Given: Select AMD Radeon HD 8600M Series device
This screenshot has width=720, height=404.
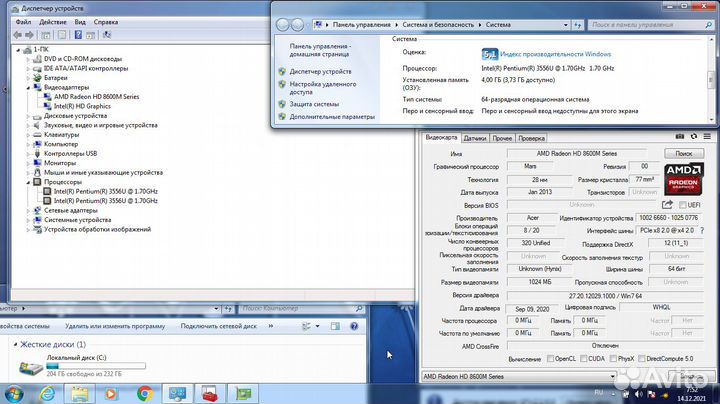Looking at the screenshot, I should (96, 97).
